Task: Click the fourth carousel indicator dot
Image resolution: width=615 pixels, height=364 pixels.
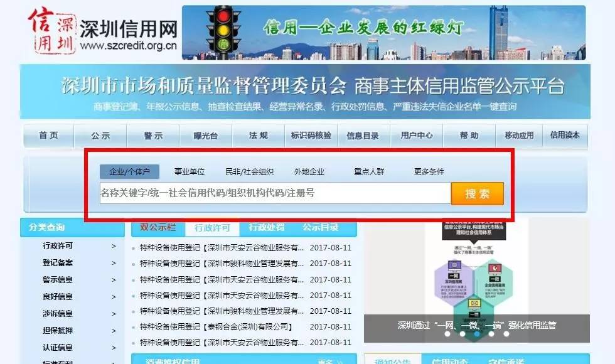Action: coord(491,334)
